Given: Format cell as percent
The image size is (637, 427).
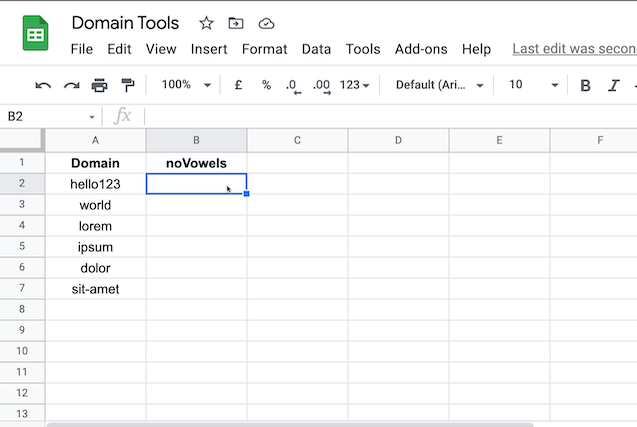Looking at the screenshot, I should [x=266, y=85].
